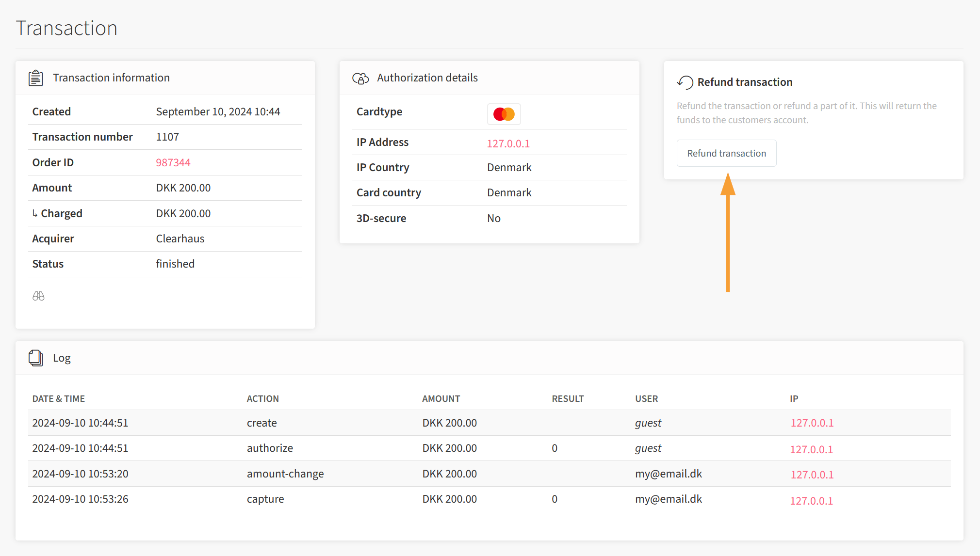Screen dimensions: 980x556
Task: Click the clipboard icon beside Transaction information
Action: [x=35, y=77]
